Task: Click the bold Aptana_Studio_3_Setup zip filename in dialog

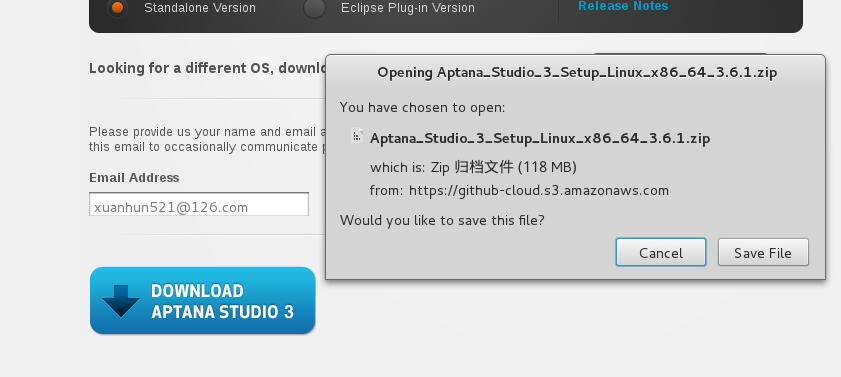Action: 540,138
